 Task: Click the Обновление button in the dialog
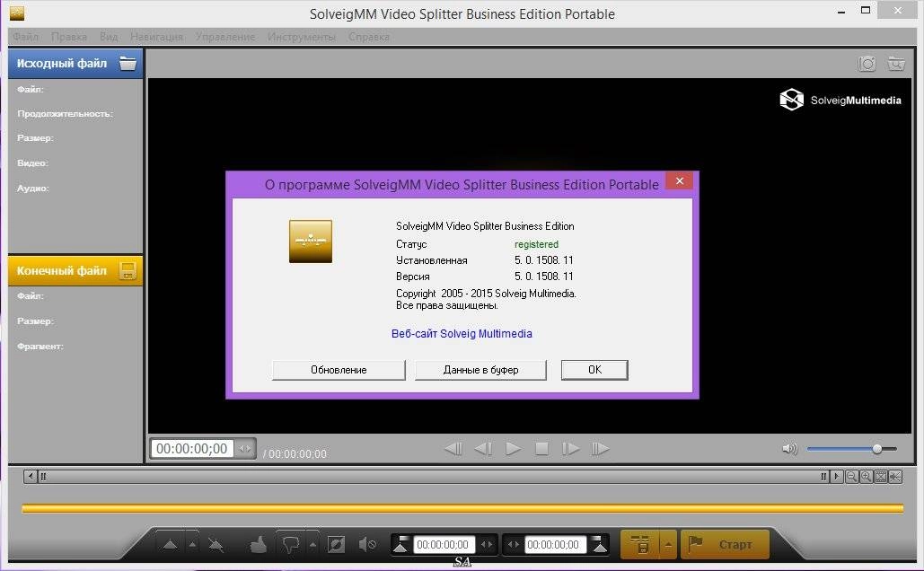point(339,370)
